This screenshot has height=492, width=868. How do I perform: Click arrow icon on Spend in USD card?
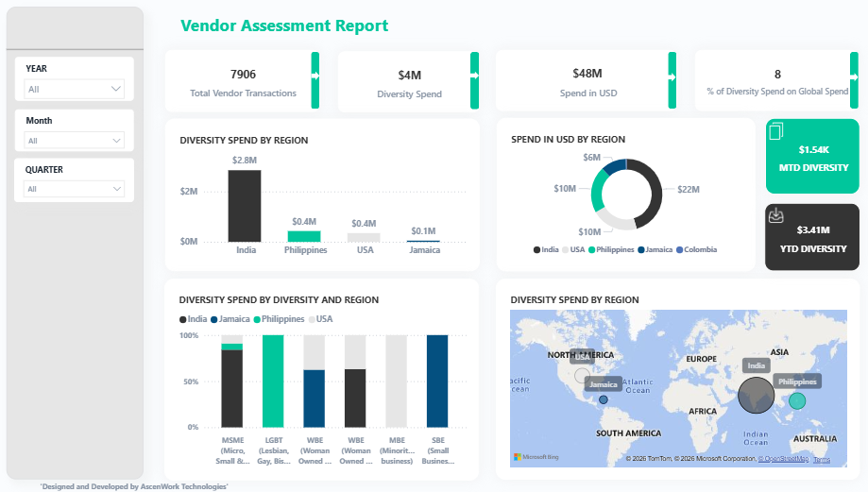pos(672,74)
